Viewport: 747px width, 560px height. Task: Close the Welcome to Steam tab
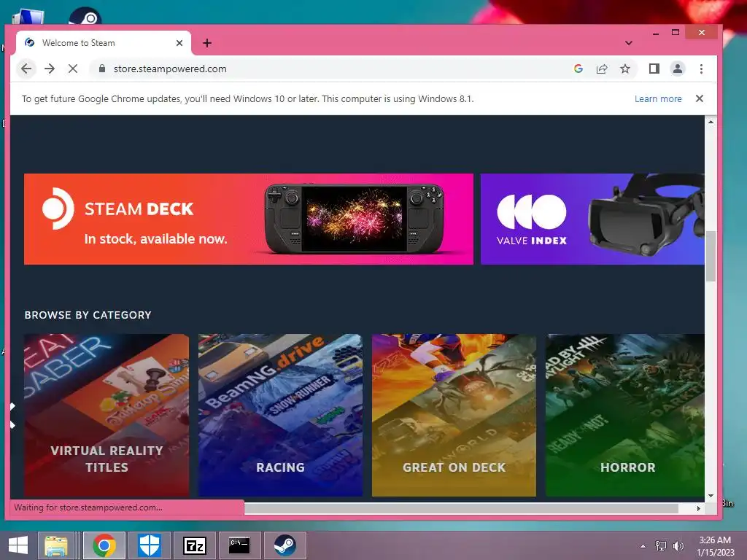(x=179, y=43)
